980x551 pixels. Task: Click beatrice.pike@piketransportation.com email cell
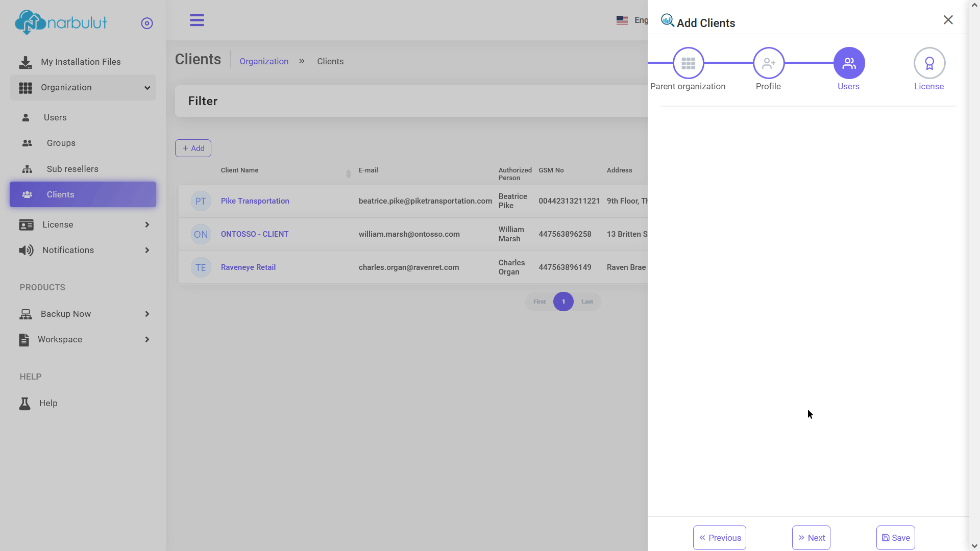425,201
